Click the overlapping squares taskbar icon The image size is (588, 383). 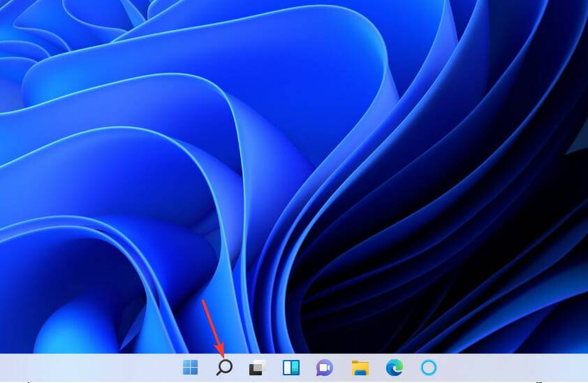[258, 368]
